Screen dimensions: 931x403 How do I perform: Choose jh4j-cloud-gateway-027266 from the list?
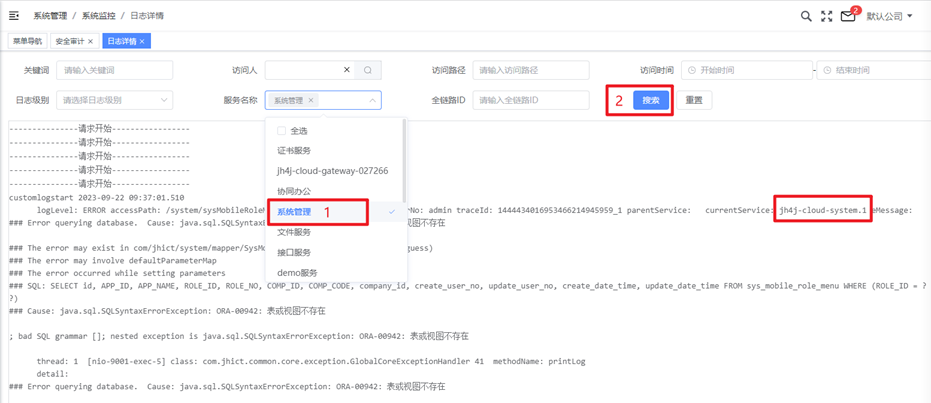(336, 171)
